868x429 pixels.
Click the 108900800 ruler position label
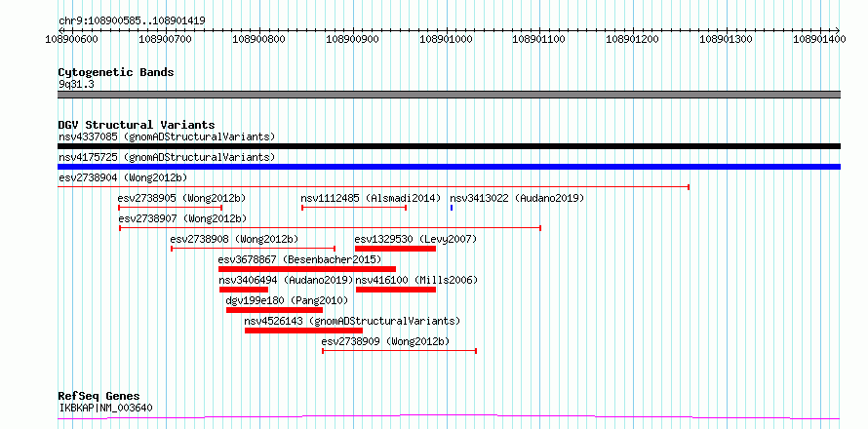click(x=259, y=39)
